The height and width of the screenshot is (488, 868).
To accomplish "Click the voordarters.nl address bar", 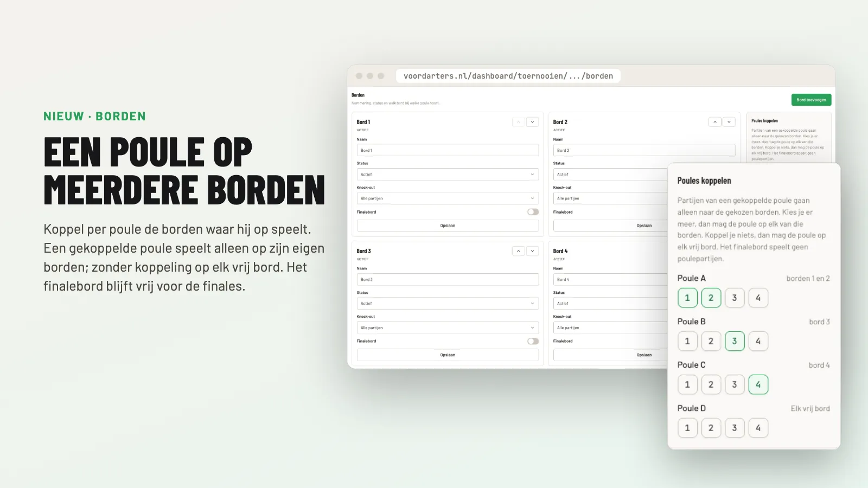I will pyautogui.click(x=508, y=76).
